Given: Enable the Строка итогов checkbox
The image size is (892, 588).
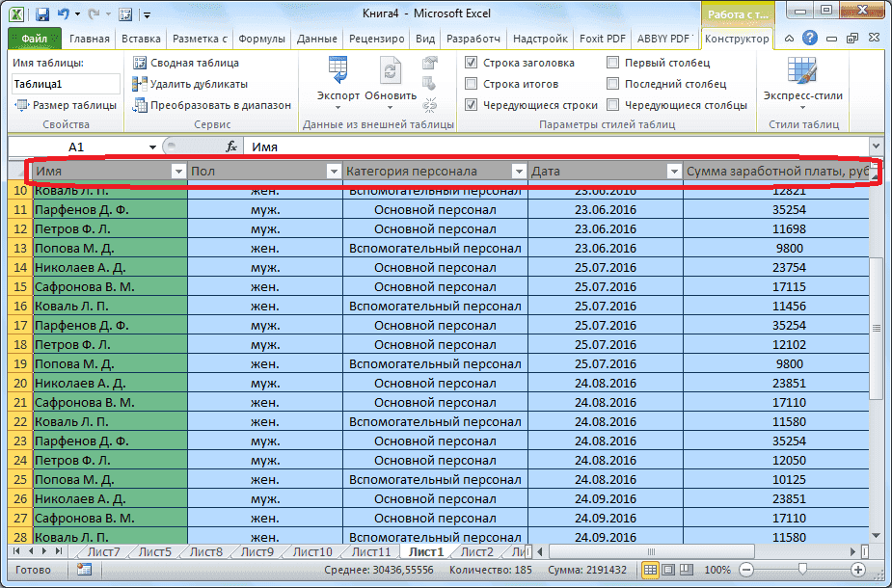Looking at the screenshot, I should click(473, 84).
